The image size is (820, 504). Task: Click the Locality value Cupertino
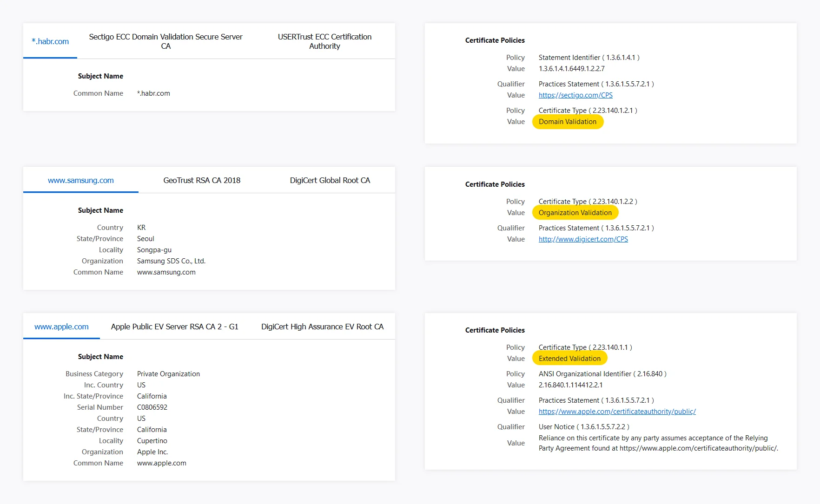152,441
